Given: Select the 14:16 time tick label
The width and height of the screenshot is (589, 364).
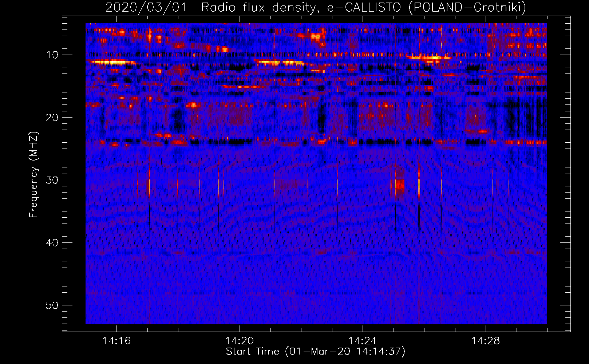Looking at the screenshot, I should pos(116,341).
